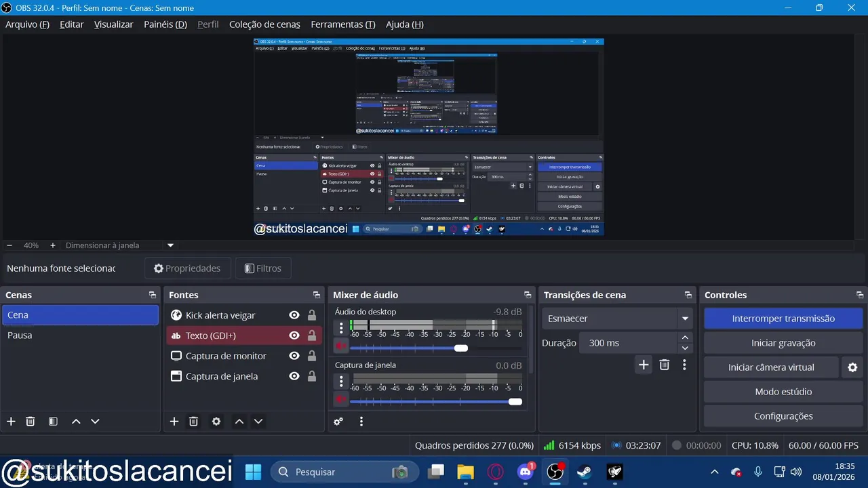Toggle lock on Captura de janela source
The width and height of the screenshot is (868, 488).
(312, 376)
